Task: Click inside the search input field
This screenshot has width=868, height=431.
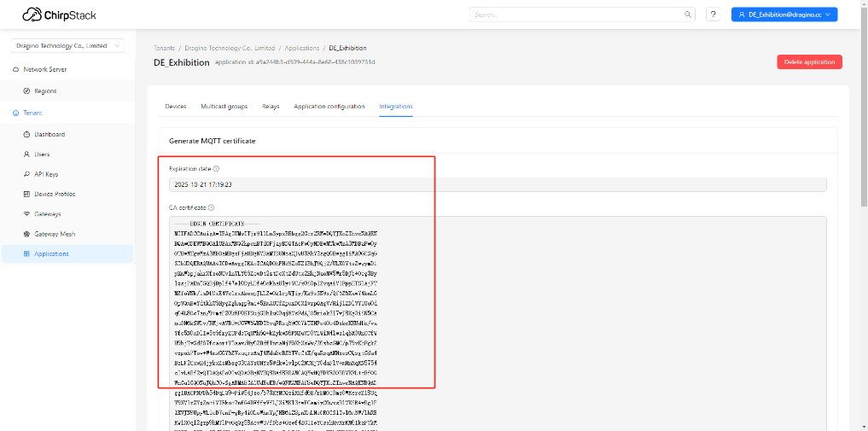Action: tap(576, 15)
